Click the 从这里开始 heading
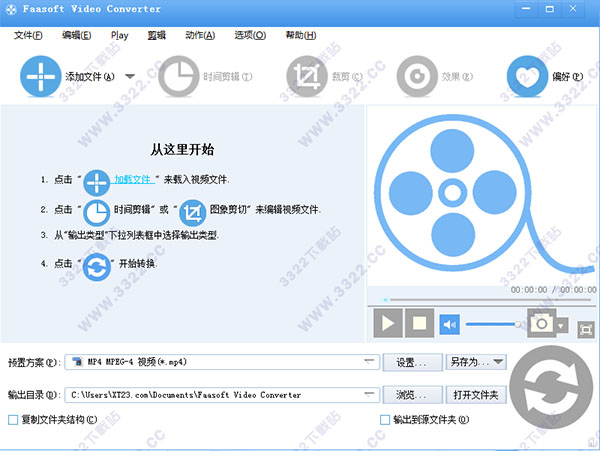 click(x=182, y=150)
